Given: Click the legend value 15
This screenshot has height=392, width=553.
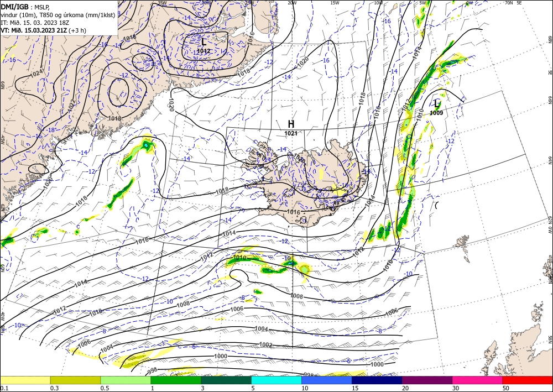Looking at the screenshot, I should point(355,388).
